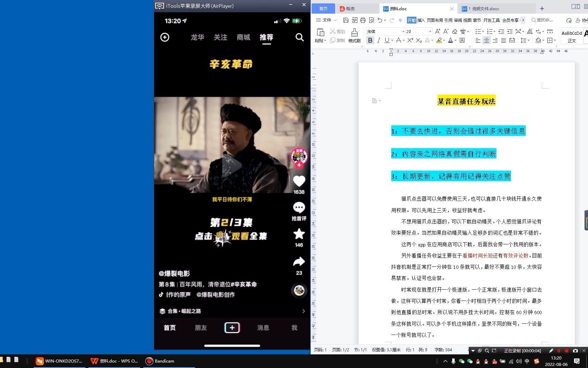Open the numbered list dropdown arrow
588x368 pixels.
point(495,31)
